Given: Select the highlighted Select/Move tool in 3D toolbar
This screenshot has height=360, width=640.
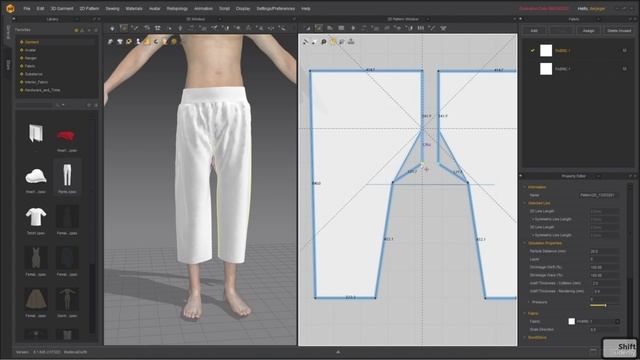Looking at the screenshot, I should [123, 28].
